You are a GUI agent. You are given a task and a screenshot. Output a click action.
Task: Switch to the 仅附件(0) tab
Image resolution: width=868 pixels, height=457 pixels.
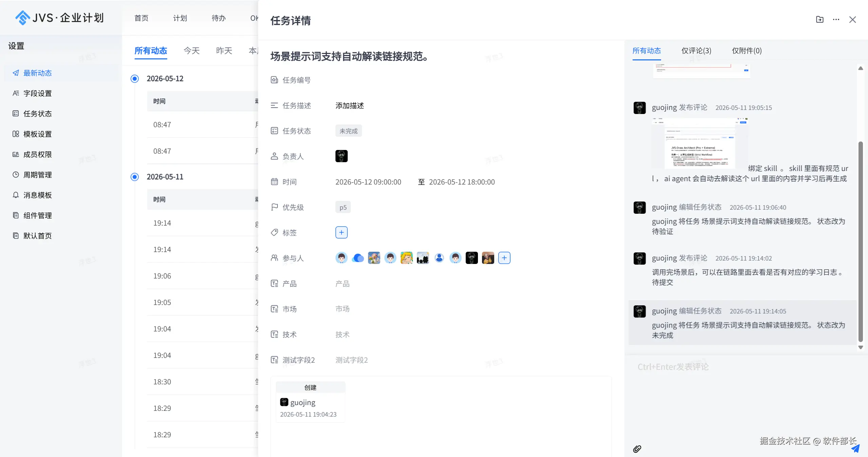coord(747,51)
